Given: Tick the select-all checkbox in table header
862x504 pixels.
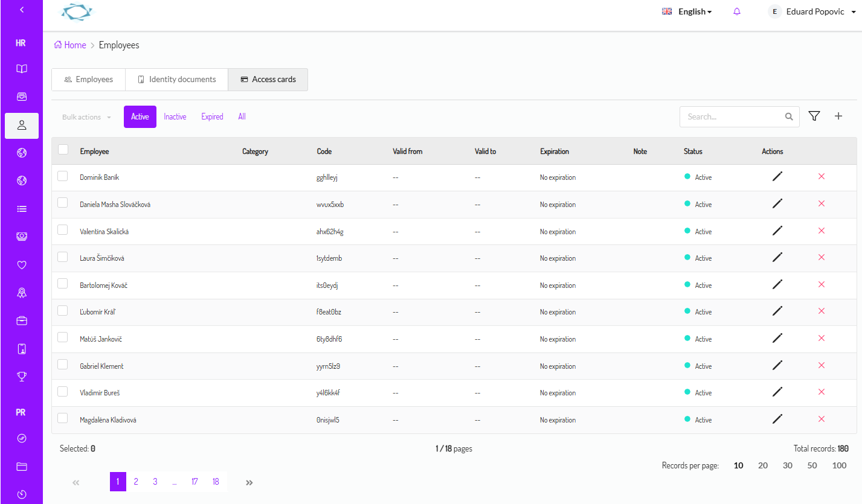Looking at the screenshot, I should tap(63, 150).
